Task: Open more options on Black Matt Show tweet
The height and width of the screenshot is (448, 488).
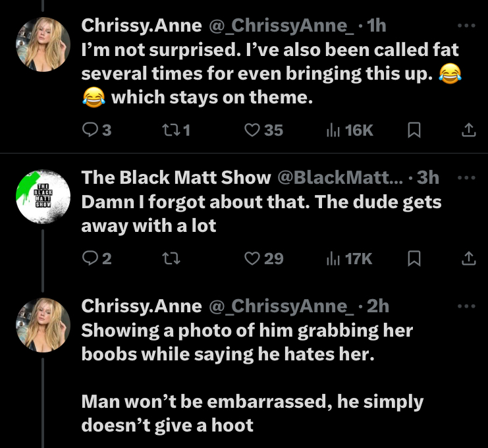Action: tap(465, 178)
